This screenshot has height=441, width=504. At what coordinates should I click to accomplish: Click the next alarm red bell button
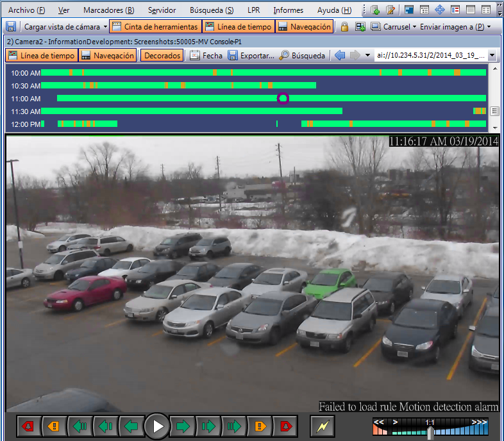click(285, 426)
